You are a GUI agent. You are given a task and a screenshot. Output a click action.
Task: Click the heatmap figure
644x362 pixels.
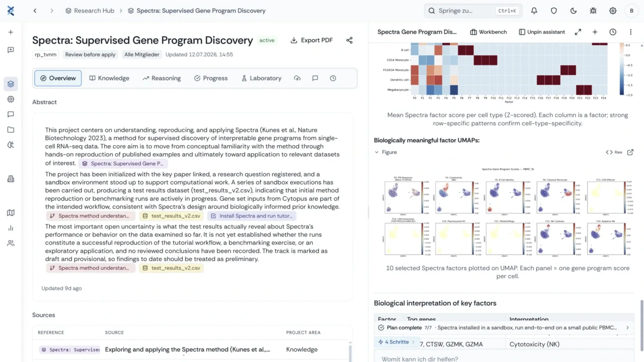pos(508,73)
